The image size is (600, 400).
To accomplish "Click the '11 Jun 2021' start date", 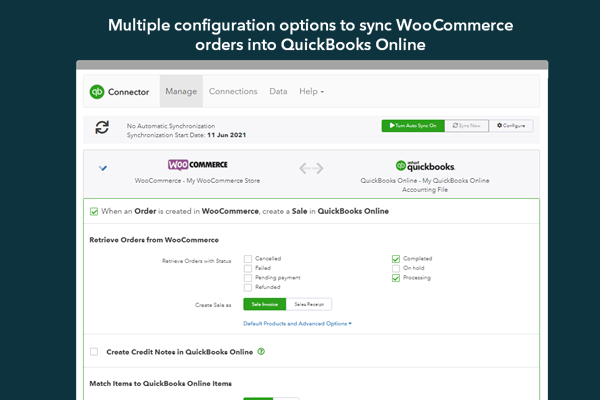I will point(227,135).
